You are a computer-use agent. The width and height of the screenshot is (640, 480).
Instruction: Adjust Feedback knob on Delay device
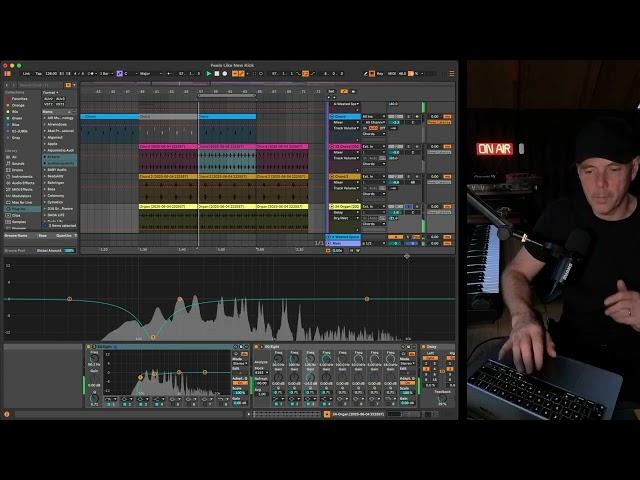[442, 398]
